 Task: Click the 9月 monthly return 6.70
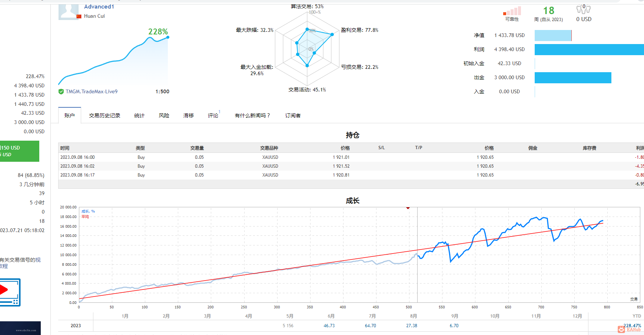tap(454, 326)
